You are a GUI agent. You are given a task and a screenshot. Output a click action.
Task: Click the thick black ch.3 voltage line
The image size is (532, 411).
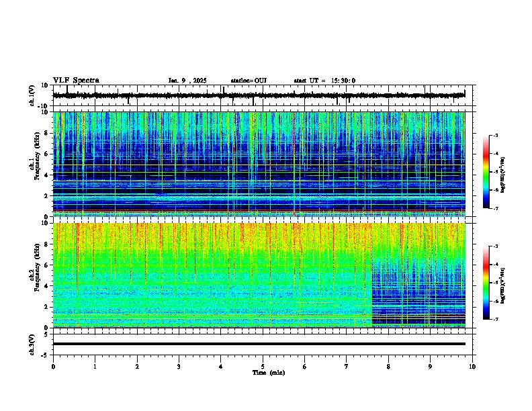[259, 344]
